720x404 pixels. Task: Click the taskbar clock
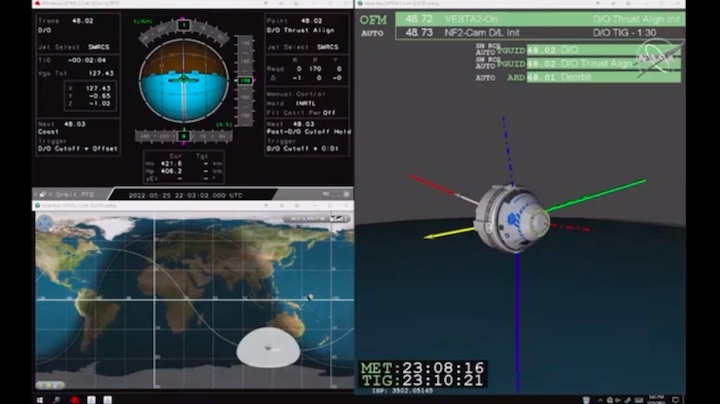656,400
